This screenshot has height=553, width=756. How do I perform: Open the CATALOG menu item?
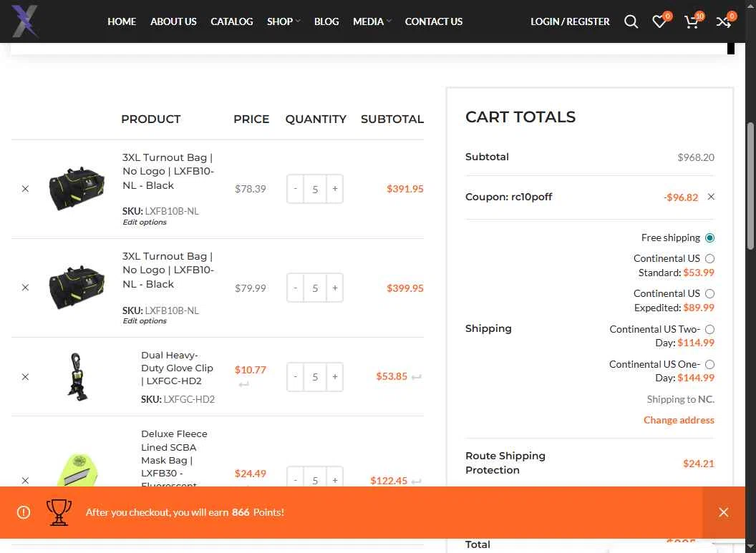(232, 21)
